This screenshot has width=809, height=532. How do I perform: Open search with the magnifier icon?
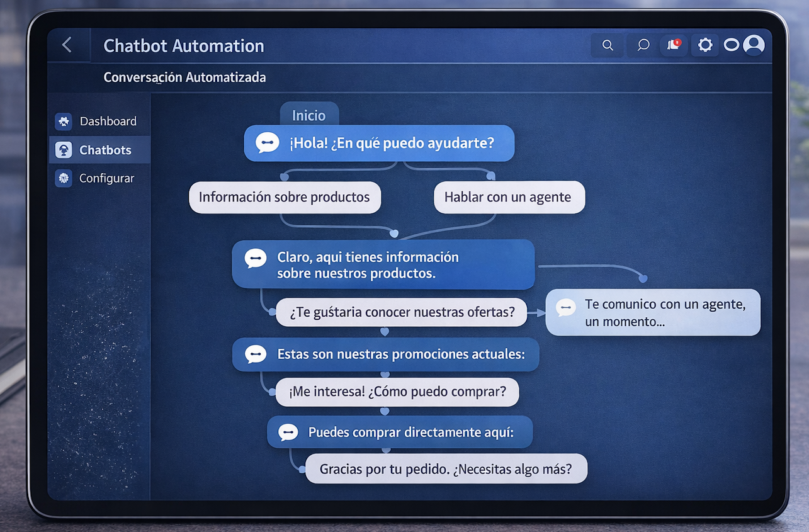608,45
